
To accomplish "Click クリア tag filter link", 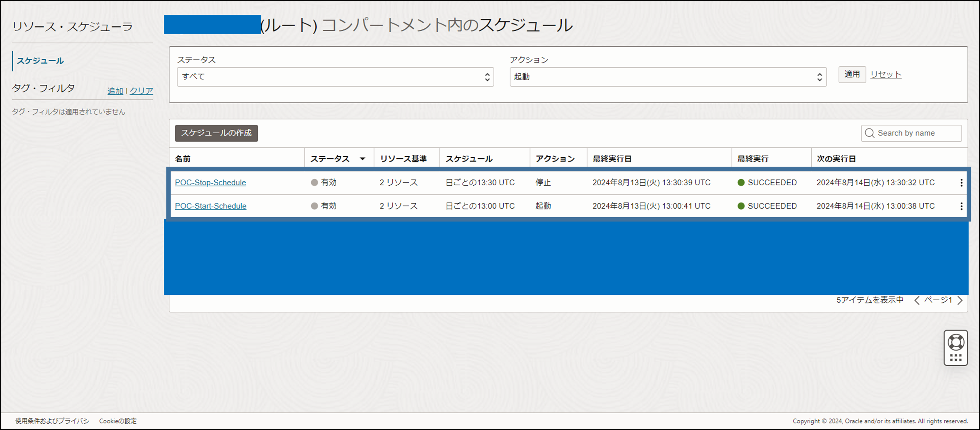I will (141, 91).
